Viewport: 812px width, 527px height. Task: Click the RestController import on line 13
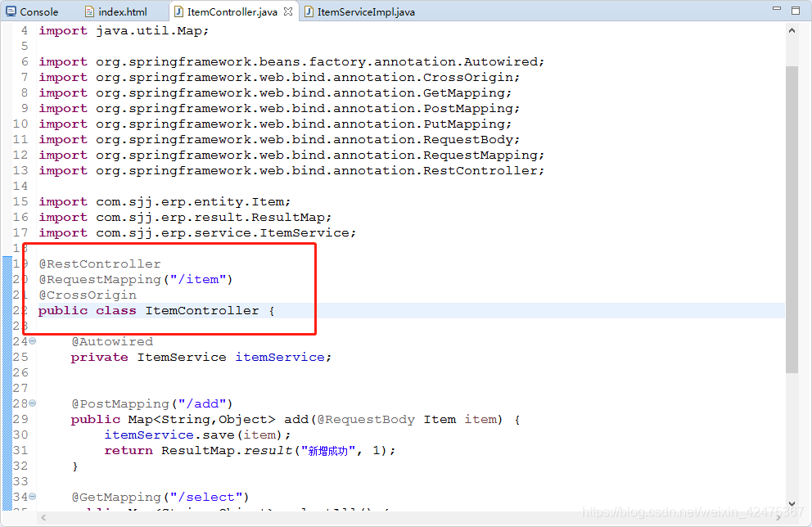click(x=291, y=170)
